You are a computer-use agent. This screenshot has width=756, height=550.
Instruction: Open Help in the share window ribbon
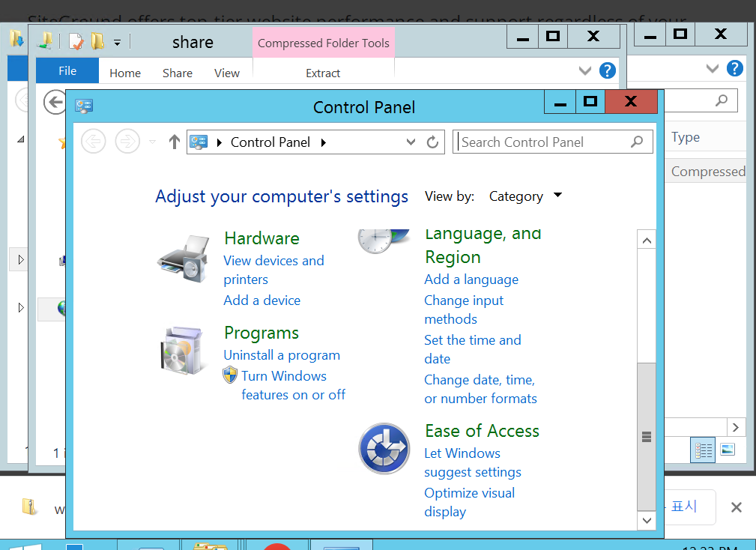tap(607, 71)
